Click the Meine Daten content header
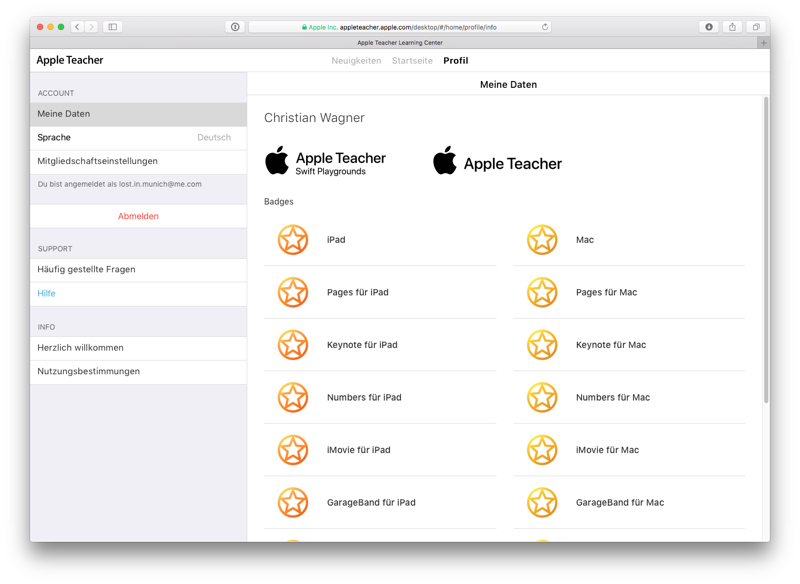 tap(509, 85)
